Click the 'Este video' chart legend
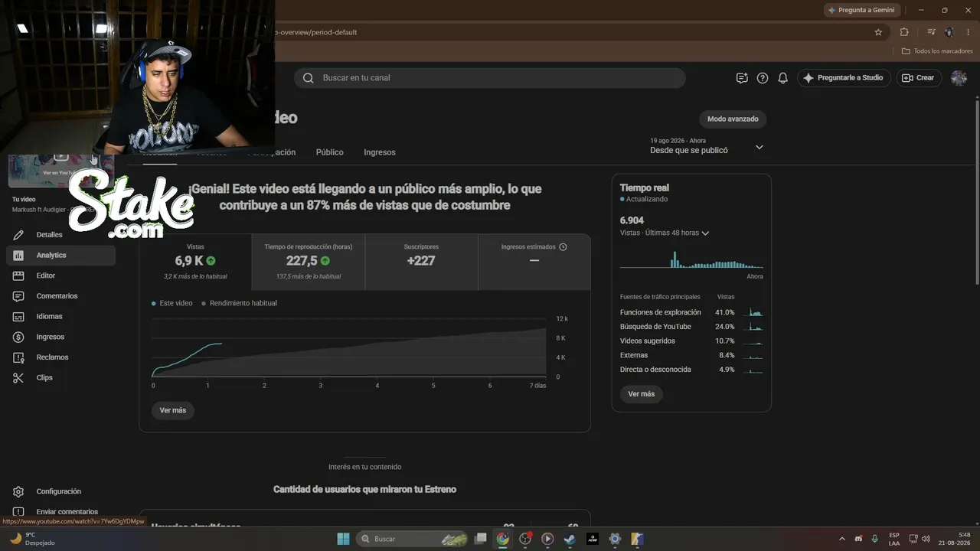 click(172, 304)
